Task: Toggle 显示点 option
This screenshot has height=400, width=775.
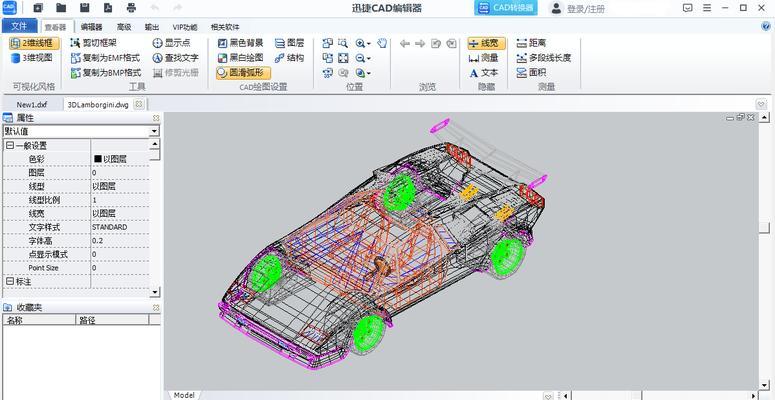Action: (172, 43)
